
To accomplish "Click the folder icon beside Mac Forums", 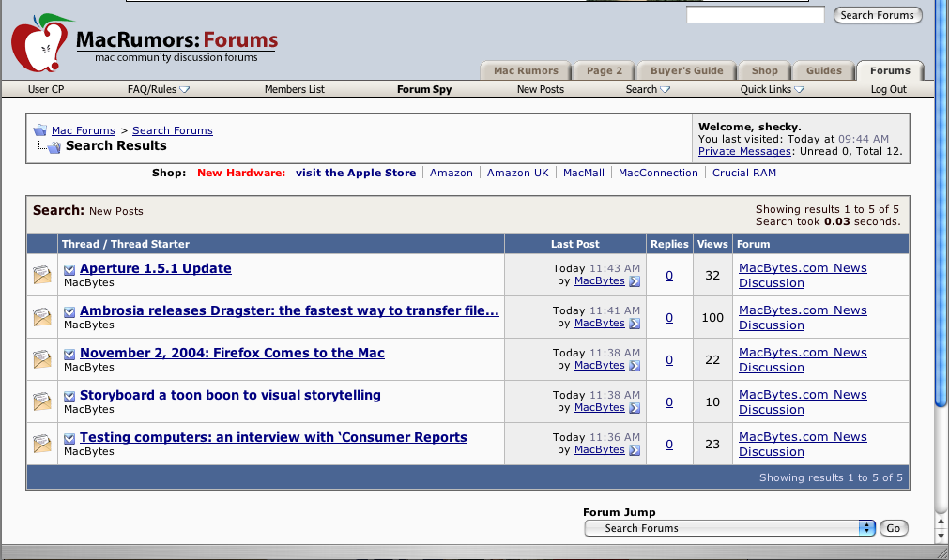I will [x=40, y=130].
